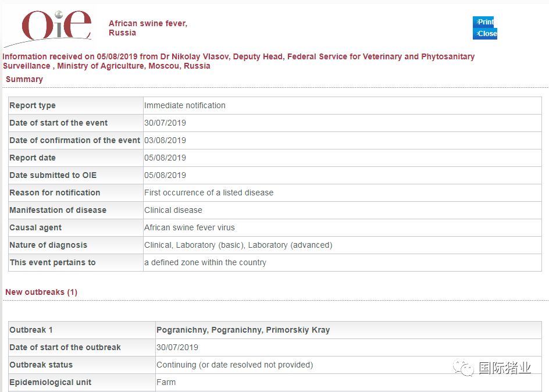The width and height of the screenshot is (549, 392).
Task: Click the Report type label cell
Action: [x=33, y=105]
